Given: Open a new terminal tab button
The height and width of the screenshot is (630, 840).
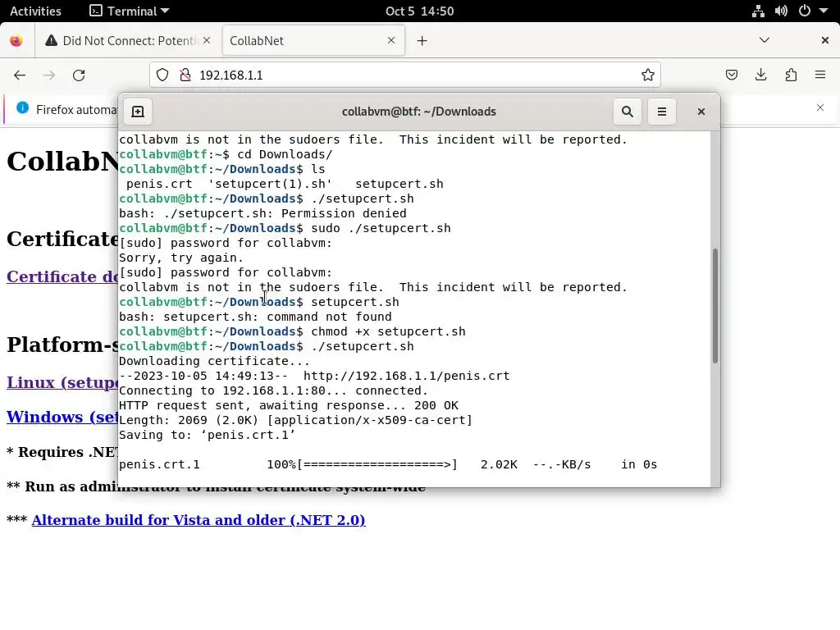Looking at the screenshot, I should [138, 112].
